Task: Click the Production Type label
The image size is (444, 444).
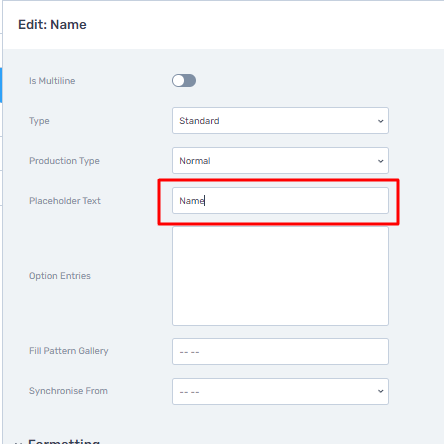Action: pos(64,161)
